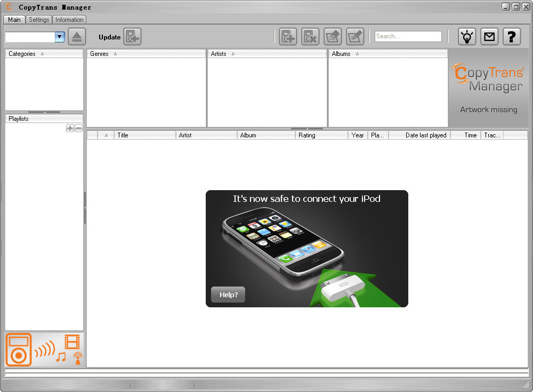Click the eject iPod icon button

(x=77, y=36)
